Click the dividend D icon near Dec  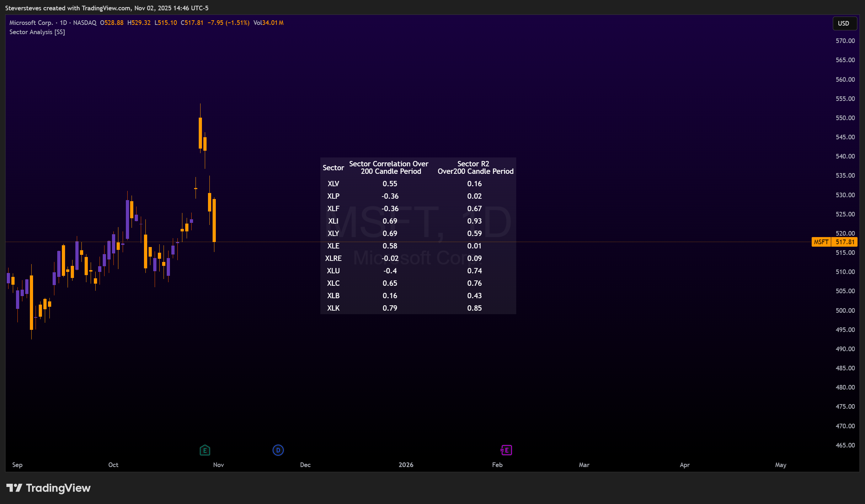(x=278, y=450)
